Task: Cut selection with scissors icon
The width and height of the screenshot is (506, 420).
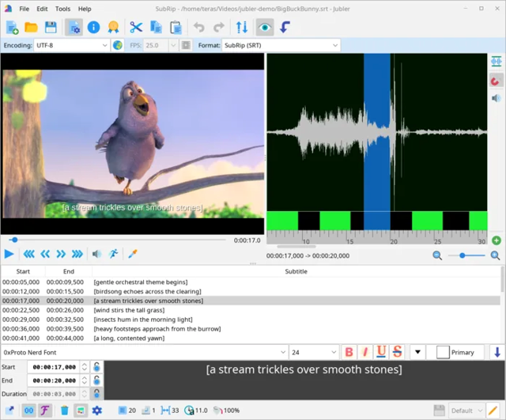Action: click(136, 27)
